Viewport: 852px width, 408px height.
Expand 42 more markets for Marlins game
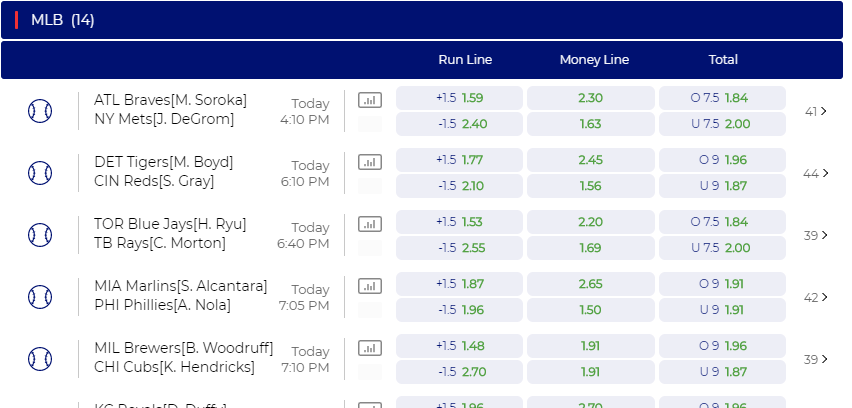pyautogui.click(x=816, y=297)
